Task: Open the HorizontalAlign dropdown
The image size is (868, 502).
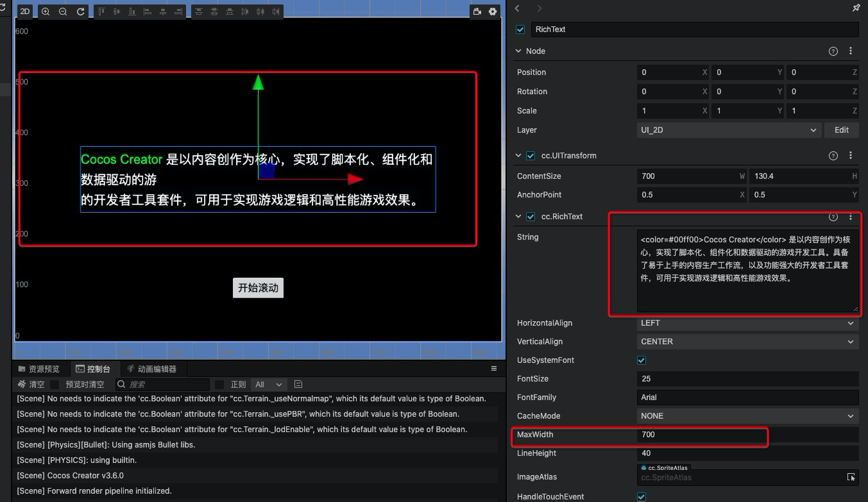Action: (x=747, y=323)
